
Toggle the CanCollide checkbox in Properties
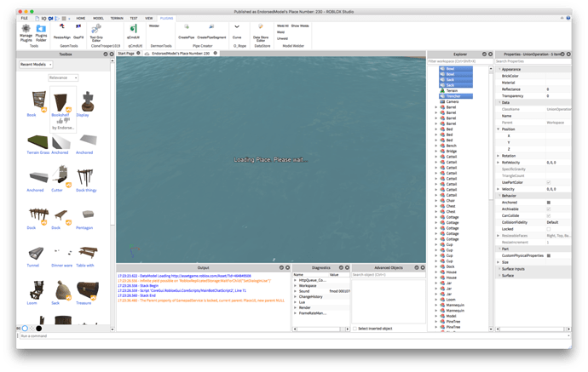[548, 215]
